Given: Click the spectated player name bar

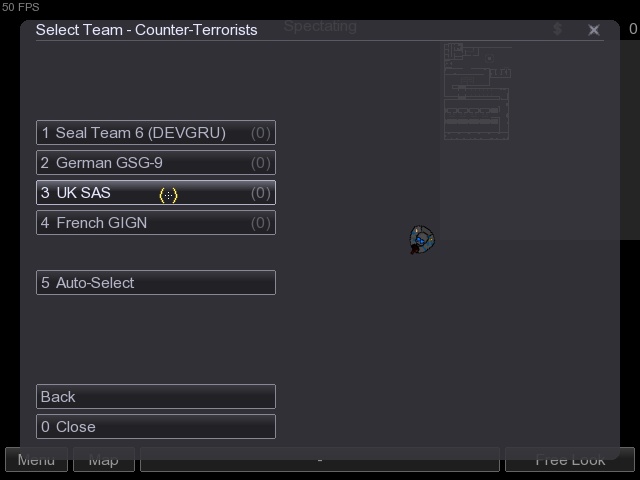Looking at the screenshot, I should pyautogui.click(x=320, y=460).
